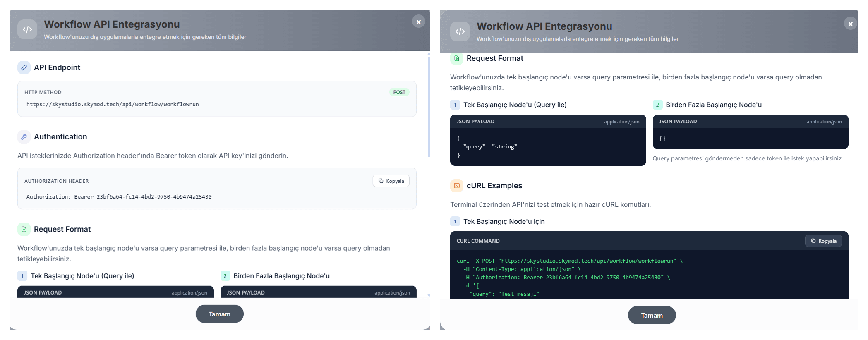This screenshot has height=340, width=868.
Task: Click the "query": "Test mesajı" line
Action: (x=504, y=294)
